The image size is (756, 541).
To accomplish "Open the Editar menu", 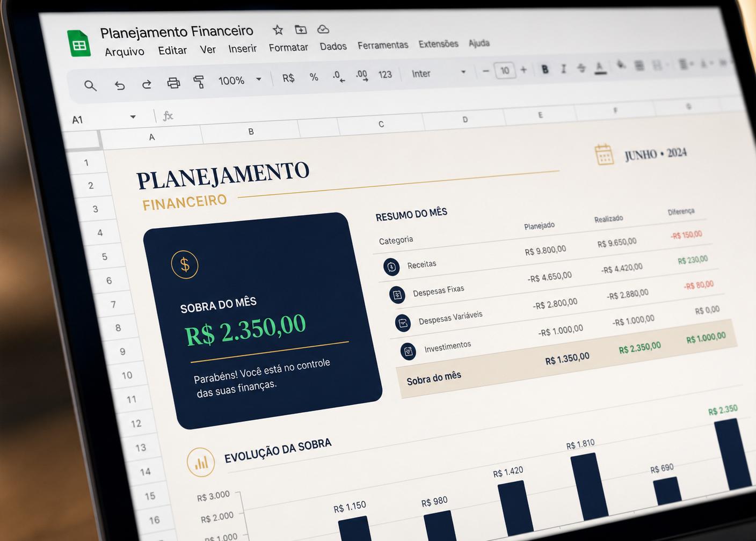I will click(172, 50).
